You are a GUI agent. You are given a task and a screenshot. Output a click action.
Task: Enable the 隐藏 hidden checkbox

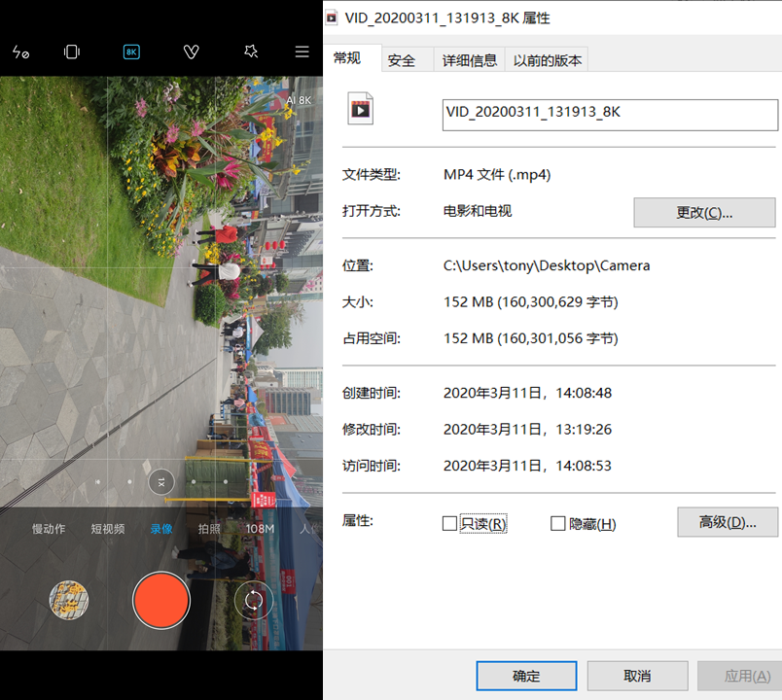(558, 523)
